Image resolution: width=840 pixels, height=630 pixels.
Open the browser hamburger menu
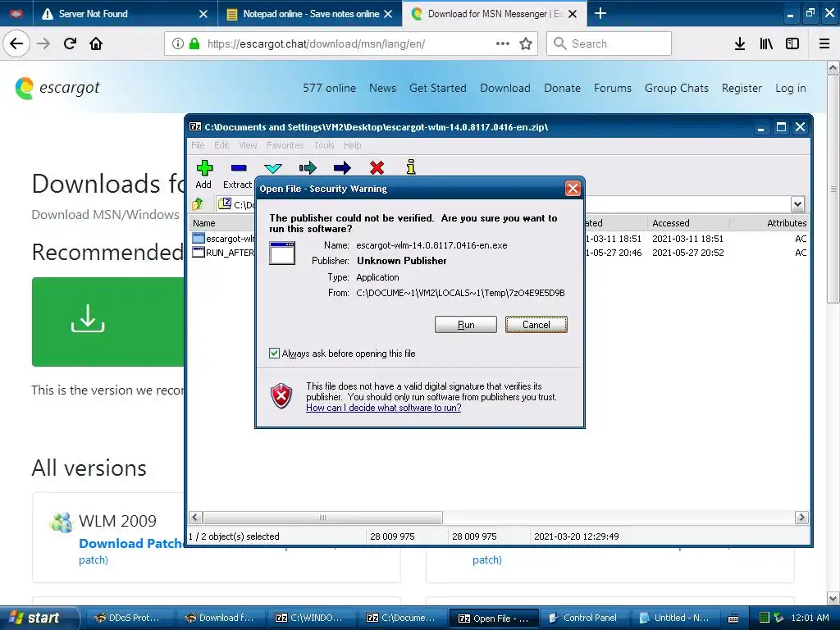pyautogui.click(x=824, y=43)
